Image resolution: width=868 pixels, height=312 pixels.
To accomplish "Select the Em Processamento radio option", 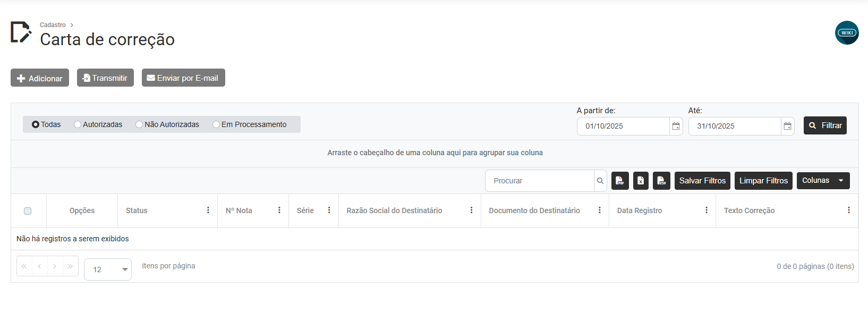I will [216, 124].
